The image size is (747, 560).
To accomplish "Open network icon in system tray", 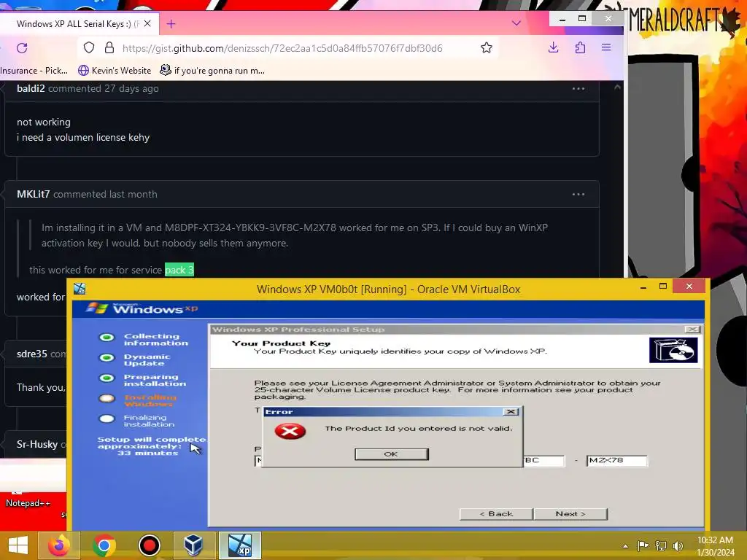I will [x=660, y=545].
